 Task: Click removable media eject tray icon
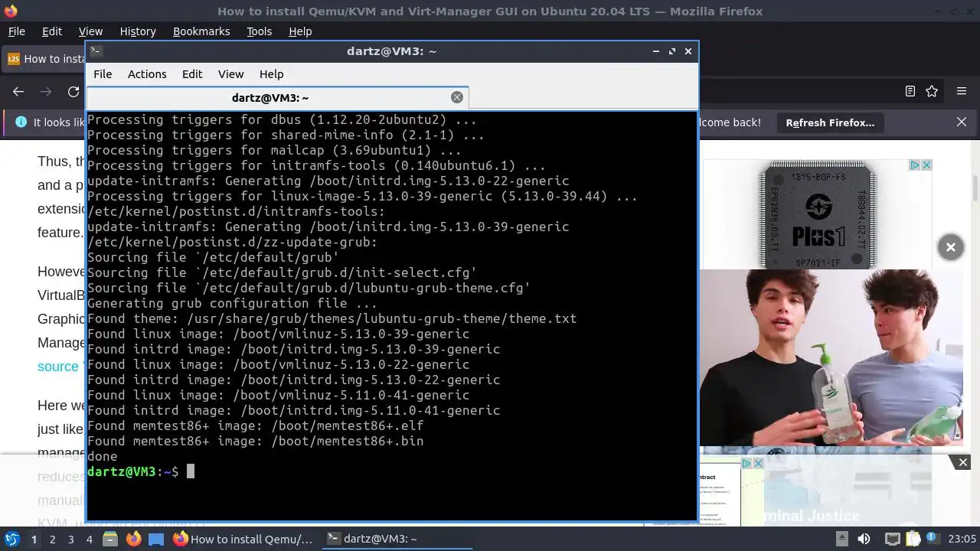[841, 539]
